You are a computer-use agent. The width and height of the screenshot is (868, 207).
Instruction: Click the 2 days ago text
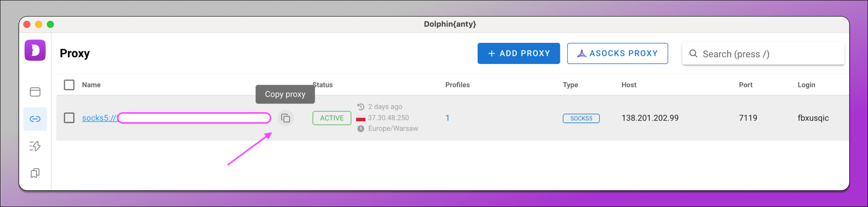tap(385, 106)
